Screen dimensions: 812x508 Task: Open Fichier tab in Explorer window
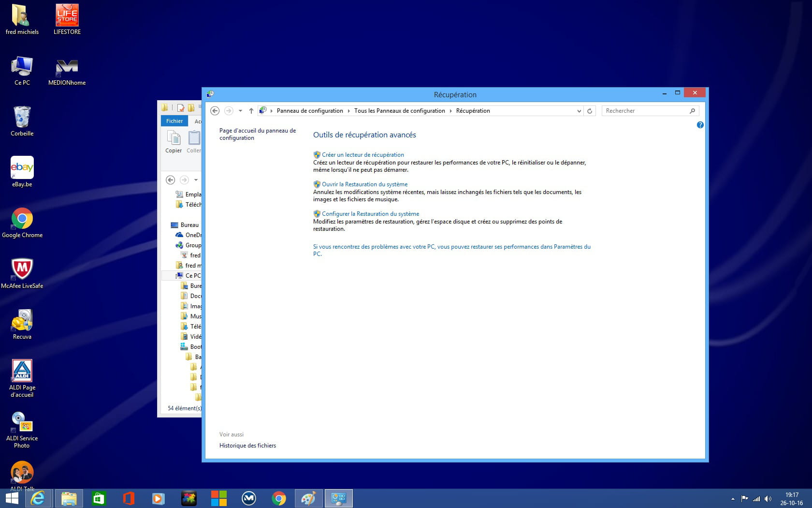(x=174, y=121)
